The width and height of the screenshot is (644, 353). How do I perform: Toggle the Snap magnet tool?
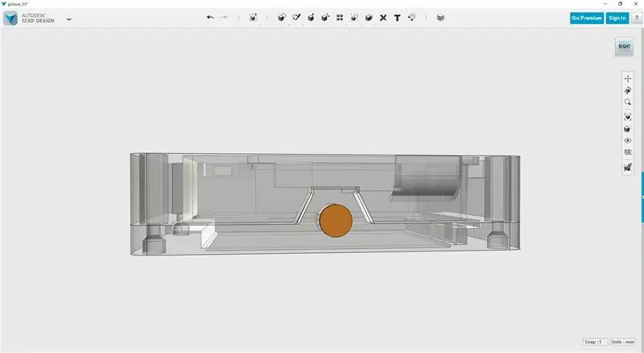point(412,17)
